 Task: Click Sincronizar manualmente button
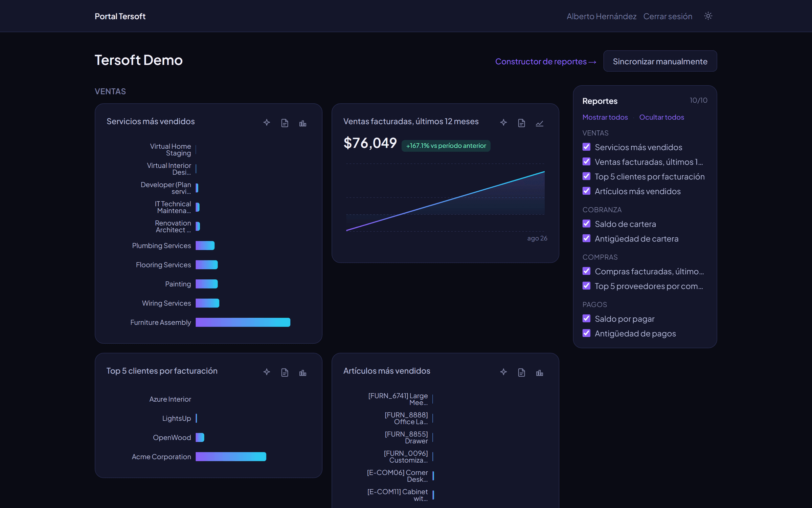660,61
